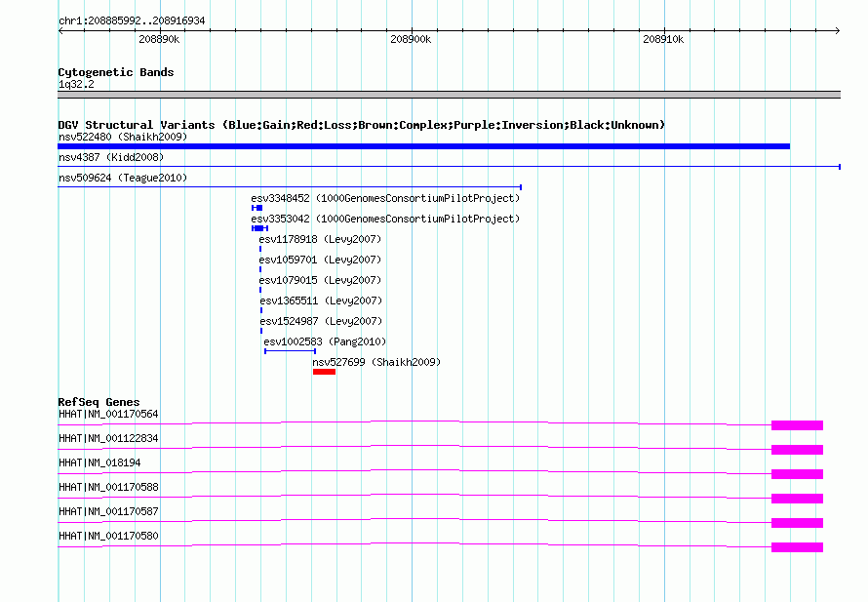Select the esv1059701 (Levy2007) label

[320, 260]
